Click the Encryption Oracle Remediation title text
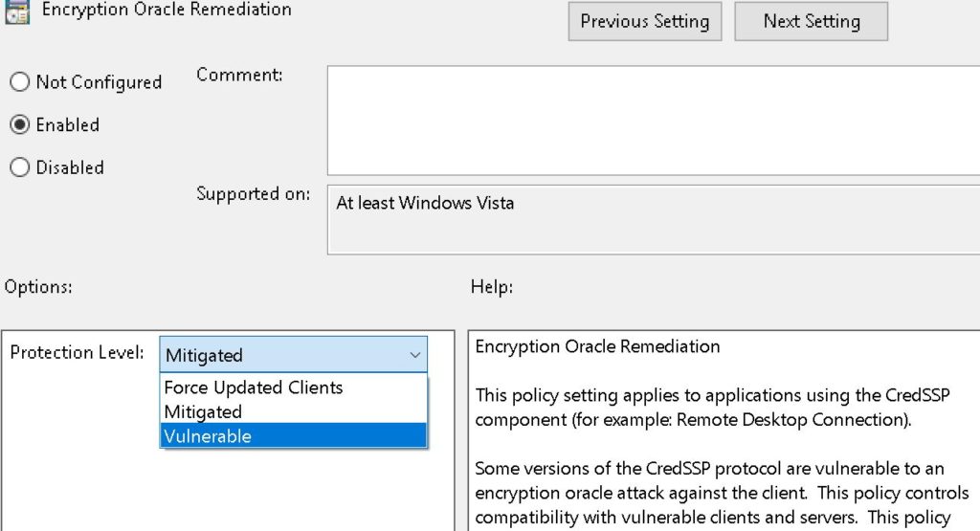Image resolution: width=980 pixels, height=531 pixels. click(167, 11)
